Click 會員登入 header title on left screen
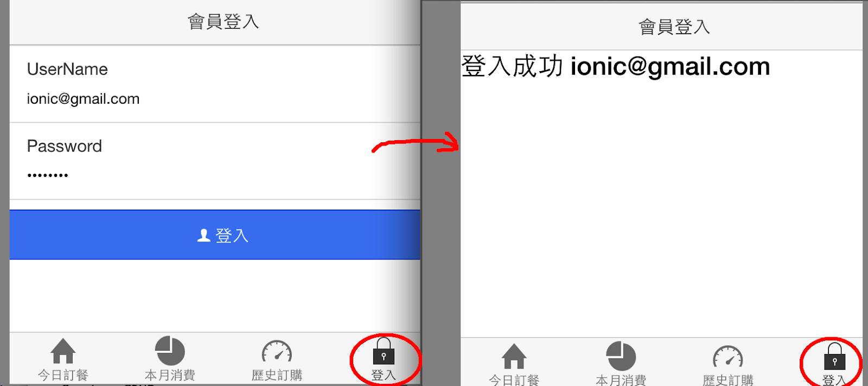The image size is (868, 386). point(223,22)
